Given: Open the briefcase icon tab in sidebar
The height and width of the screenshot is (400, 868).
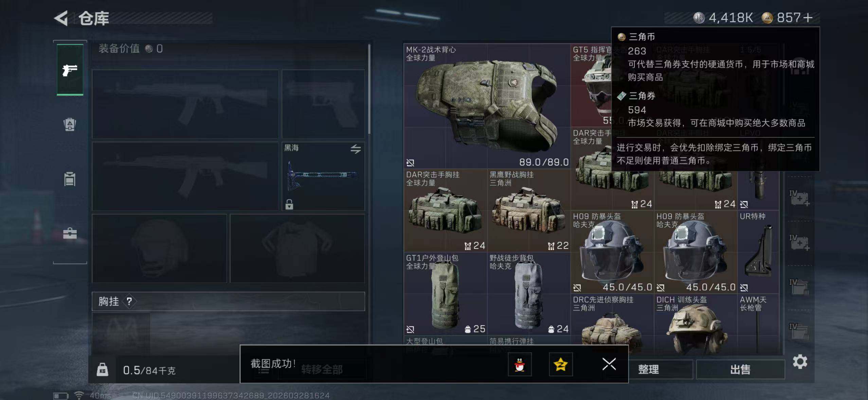Looking at the screenshot, I should (70, 233).
